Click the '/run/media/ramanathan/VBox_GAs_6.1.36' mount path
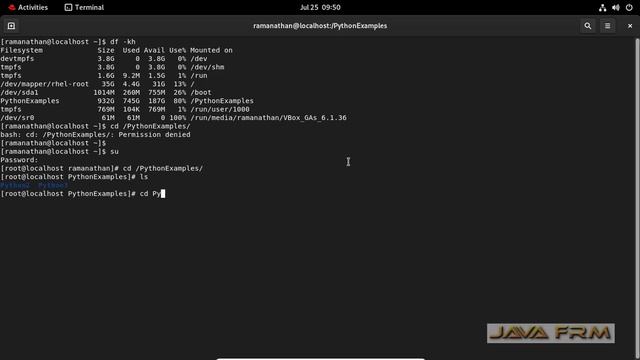The height and width of the screenshot is (360, 640). point(268,118)
